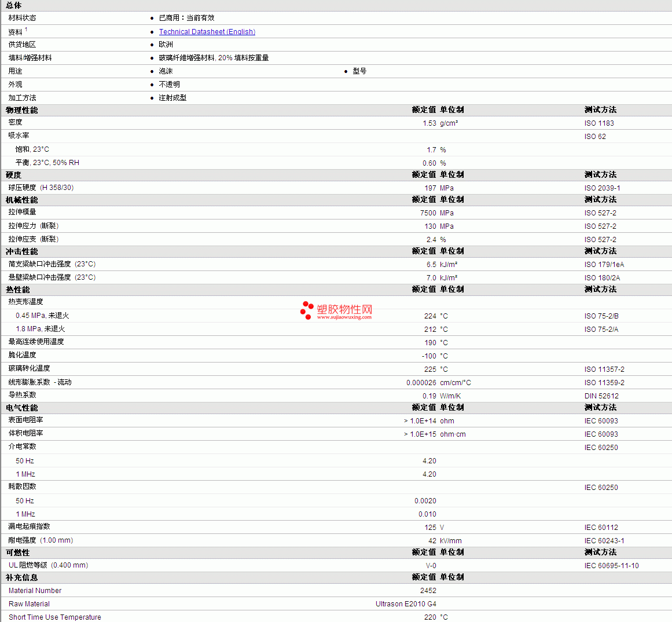Select the 注射成型 processing method entry
The width and height of the screenshot is (672, 622).
point(172,98)
